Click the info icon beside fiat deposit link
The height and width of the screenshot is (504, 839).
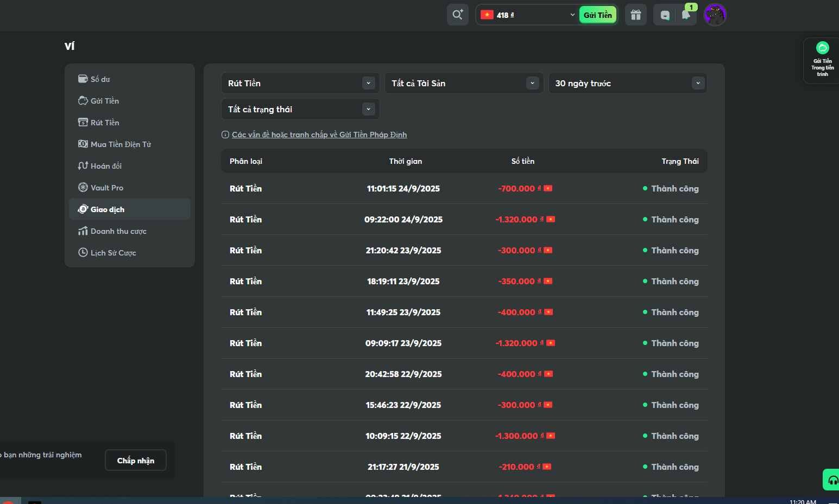[x=225, y=135]
